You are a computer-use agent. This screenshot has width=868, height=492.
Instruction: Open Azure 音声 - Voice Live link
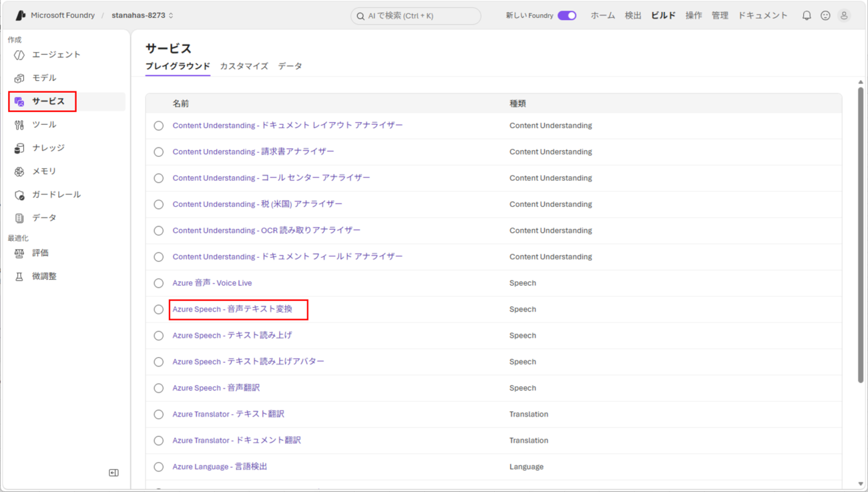coord(212,283)
